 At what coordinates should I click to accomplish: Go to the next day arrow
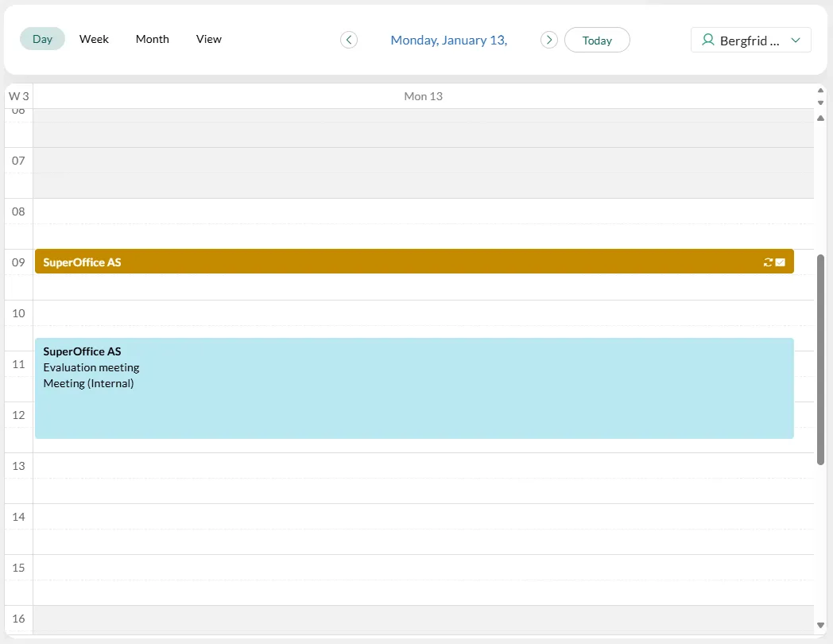coord(548,40)
